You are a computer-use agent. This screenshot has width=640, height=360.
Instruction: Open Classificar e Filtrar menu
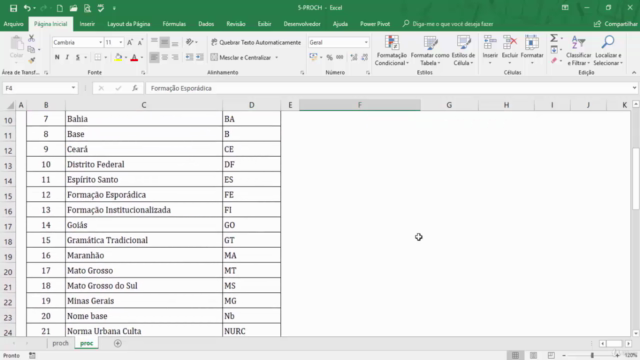point(578,51)
